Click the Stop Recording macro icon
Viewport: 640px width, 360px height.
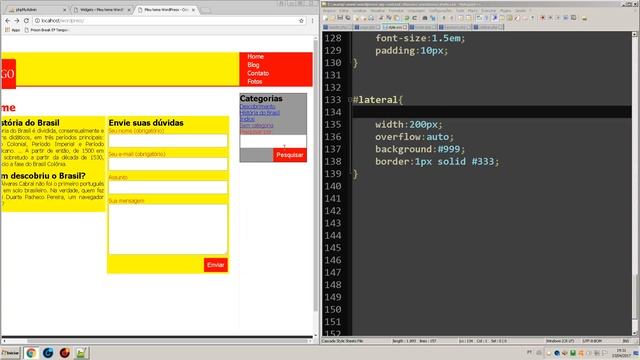coord(550,18)
